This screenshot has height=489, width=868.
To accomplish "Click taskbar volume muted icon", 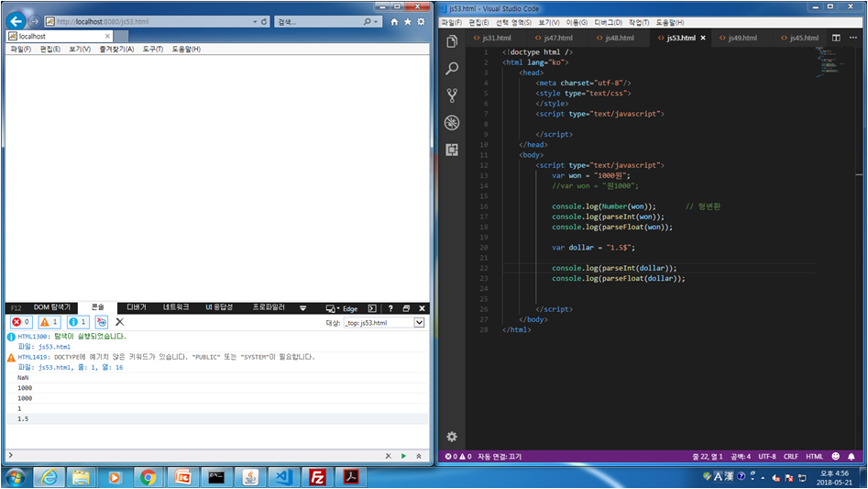I will [x=776, y=477].
